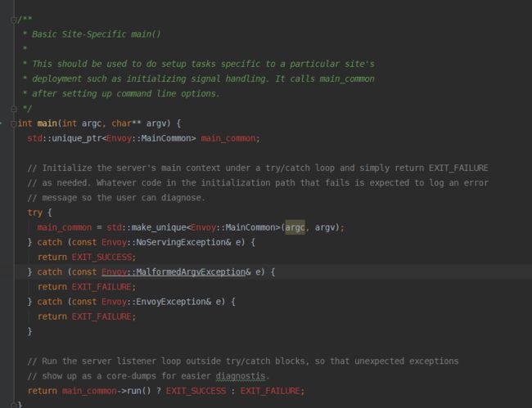Place cursor on the main function name
Viewport: 532px width, 408px height.
tap(47, 123)
